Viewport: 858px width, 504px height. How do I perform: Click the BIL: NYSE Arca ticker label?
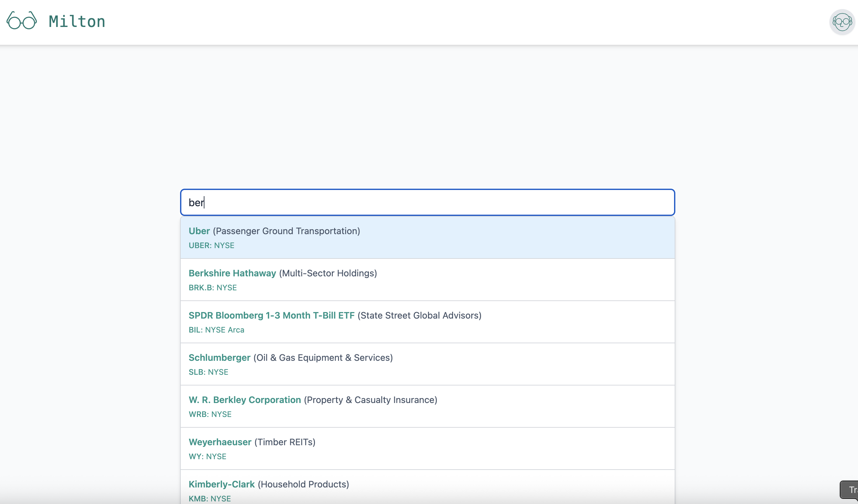(216, 330)
